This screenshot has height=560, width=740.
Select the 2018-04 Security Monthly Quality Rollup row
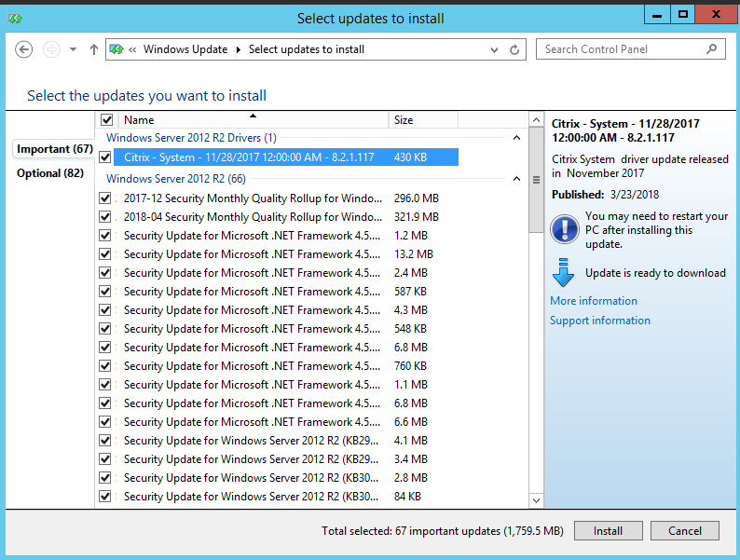point(286,217)
